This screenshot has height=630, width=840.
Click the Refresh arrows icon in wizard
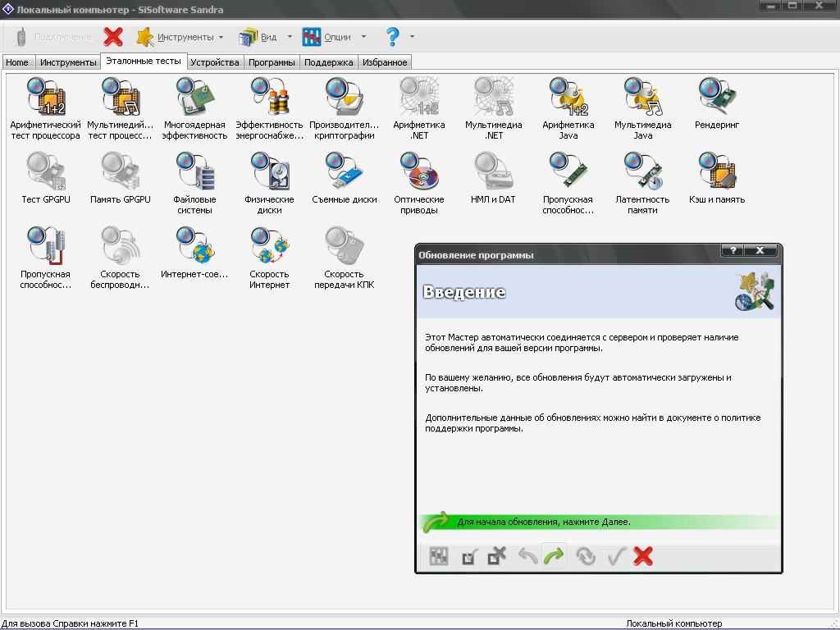tap(586, 557)
